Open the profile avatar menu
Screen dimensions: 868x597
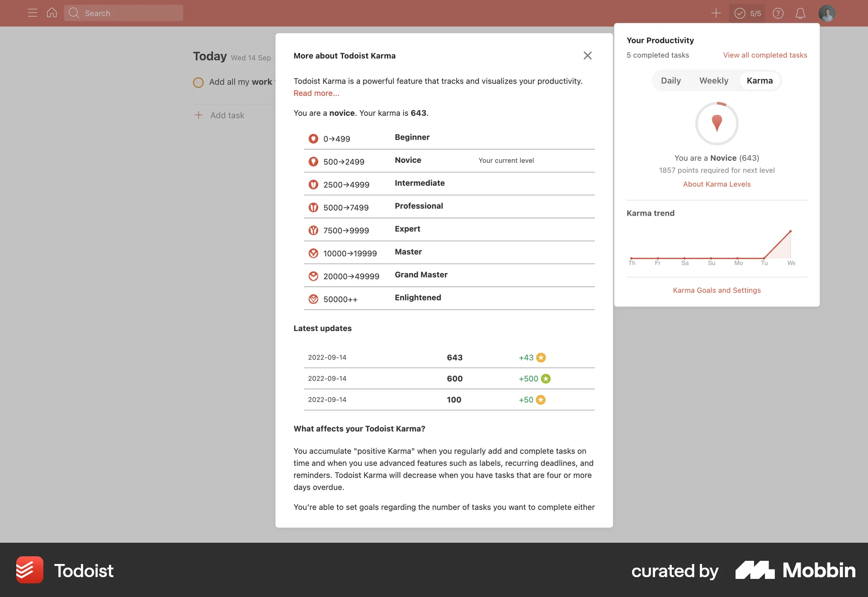[x=827, y=13]
